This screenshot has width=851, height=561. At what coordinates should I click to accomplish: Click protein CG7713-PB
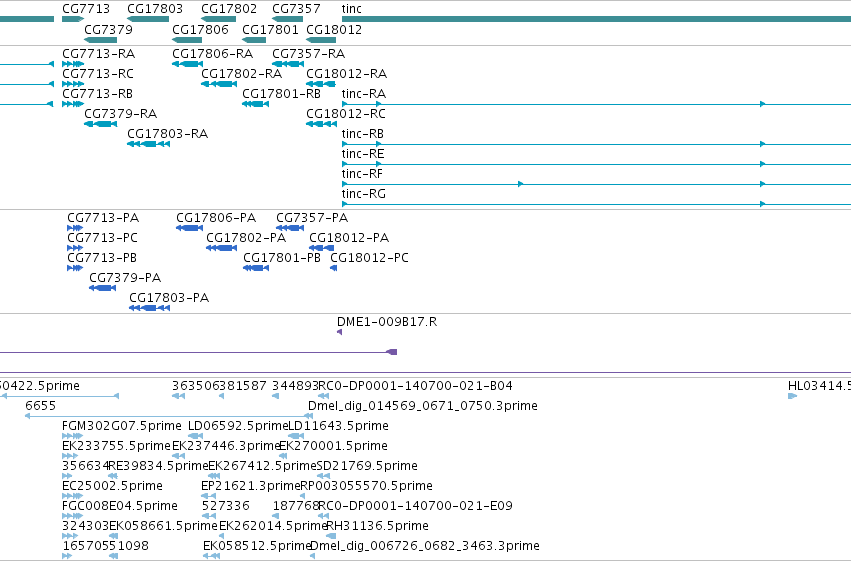point(75,268)
